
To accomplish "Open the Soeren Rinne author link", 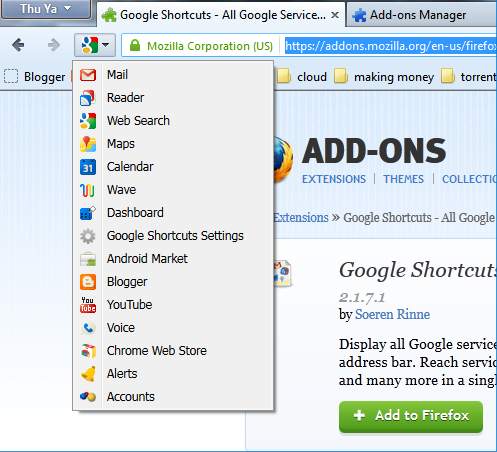I will click(392, 314).
